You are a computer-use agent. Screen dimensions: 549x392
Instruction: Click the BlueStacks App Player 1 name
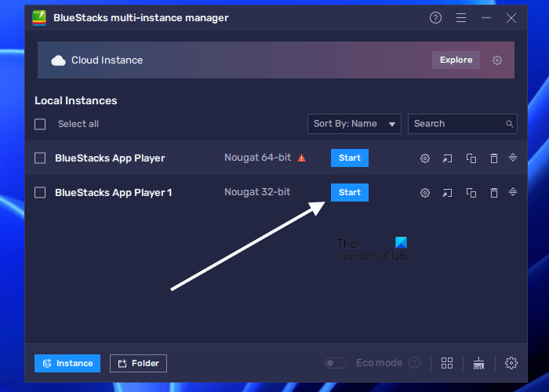click(114, 193)
